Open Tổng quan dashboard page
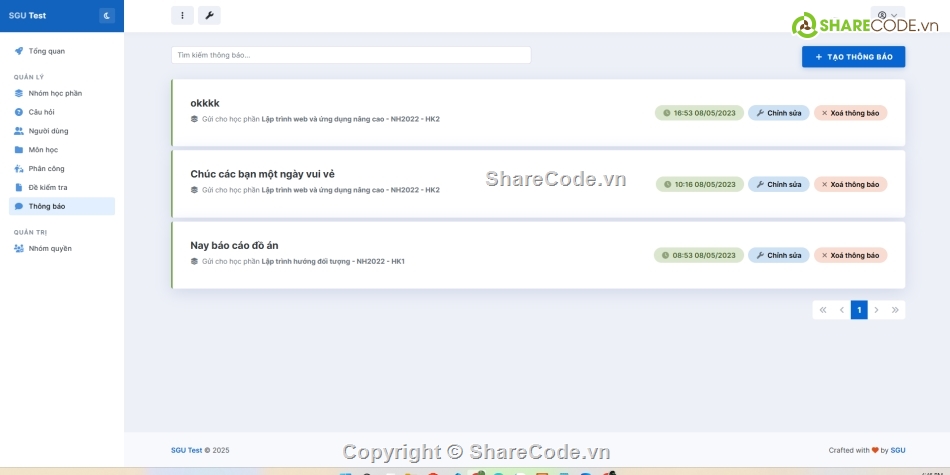 46,51
